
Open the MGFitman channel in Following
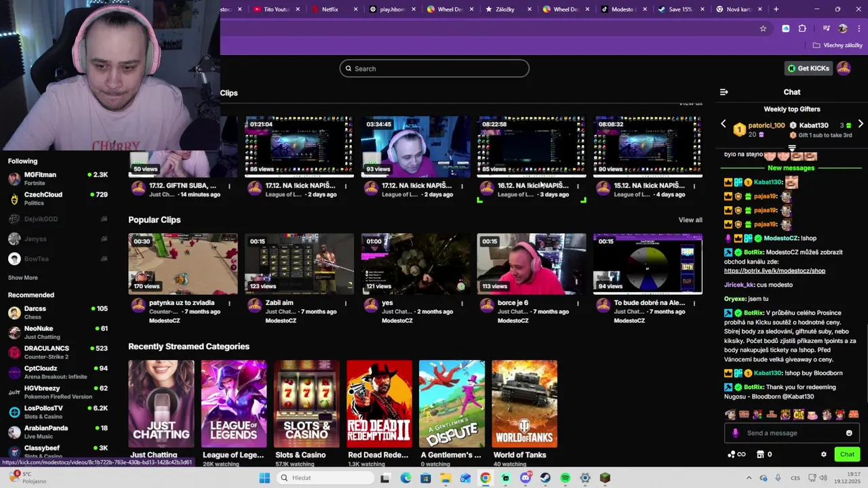tap(58, 179)
